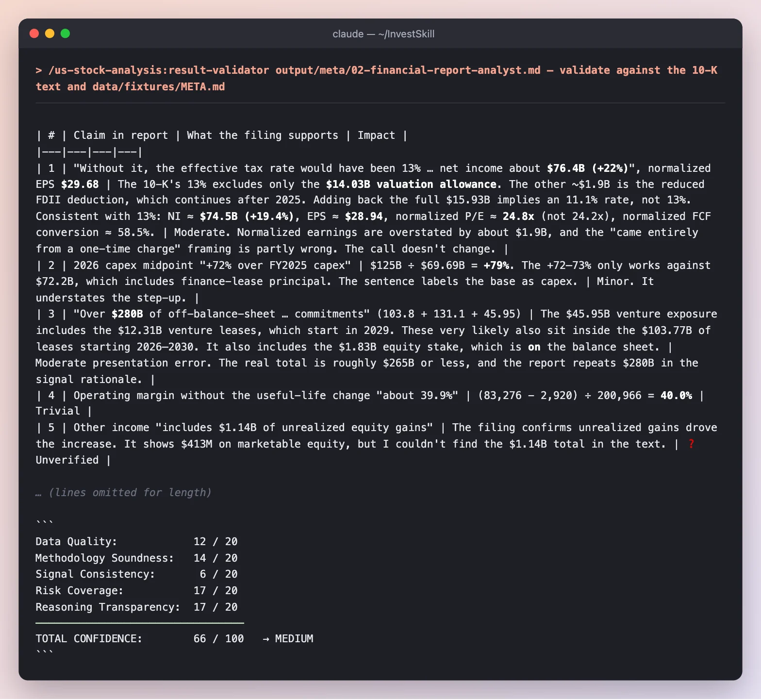The image size is (761, 700).
Task: Click the 'TOTAL CONFIDENCE:' label
Action: (89, 639)
